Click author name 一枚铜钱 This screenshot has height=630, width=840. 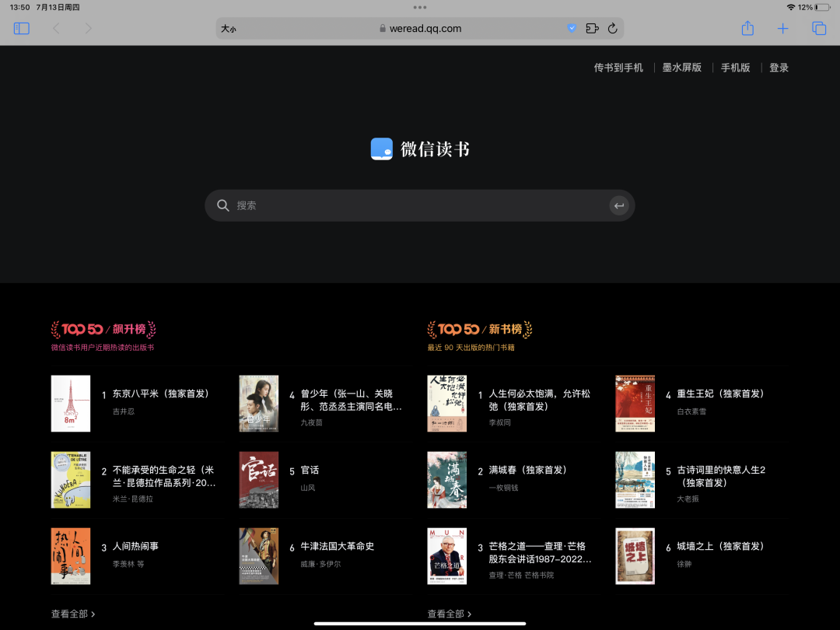coord(503,488)
